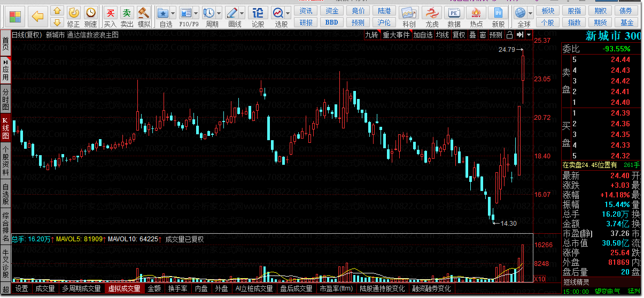
Task: Expand the F10/F9 dropdown arrow
Action: (x=197, y=12)
